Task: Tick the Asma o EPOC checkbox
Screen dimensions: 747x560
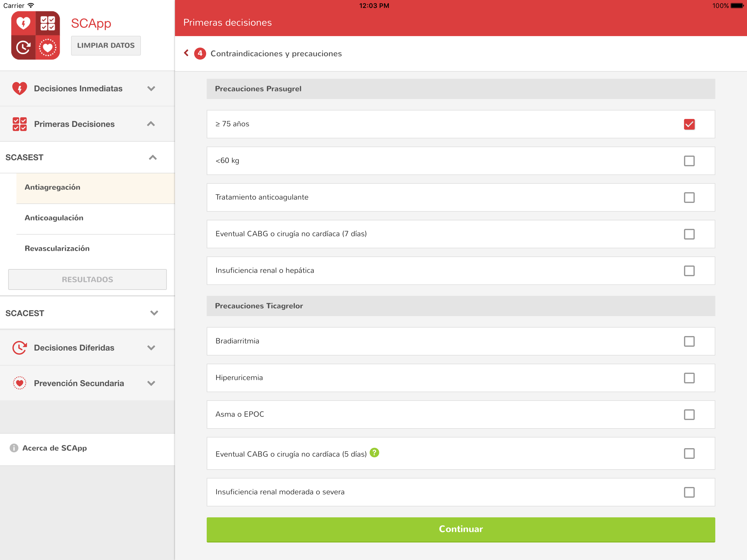Action: point(689,415)
